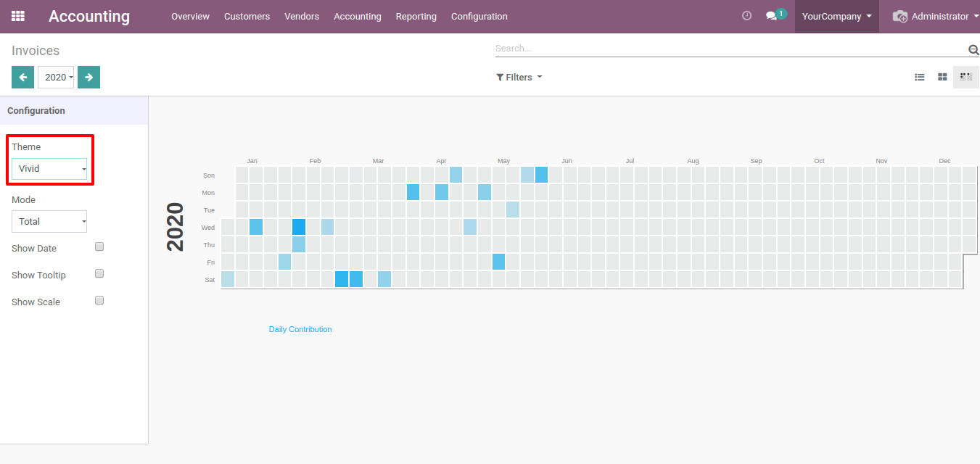Open the apps grid menu icon

tap(18, 16)
